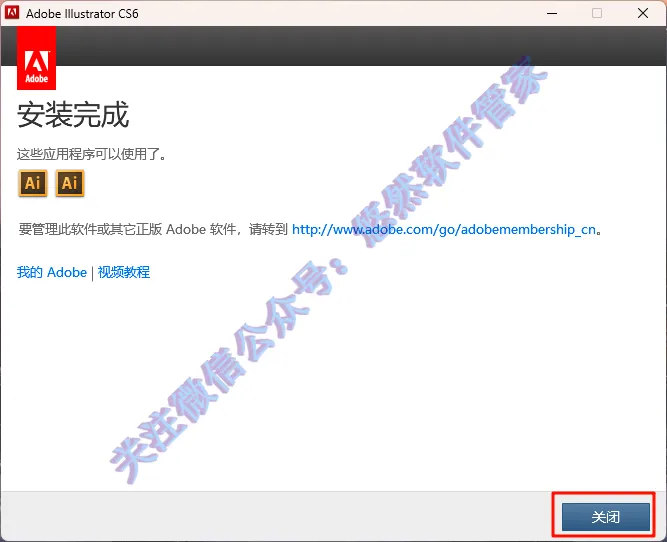Open the adobemembership_cn web link
The width and height of the screenshot is (667, 542).
click(444, 230)
